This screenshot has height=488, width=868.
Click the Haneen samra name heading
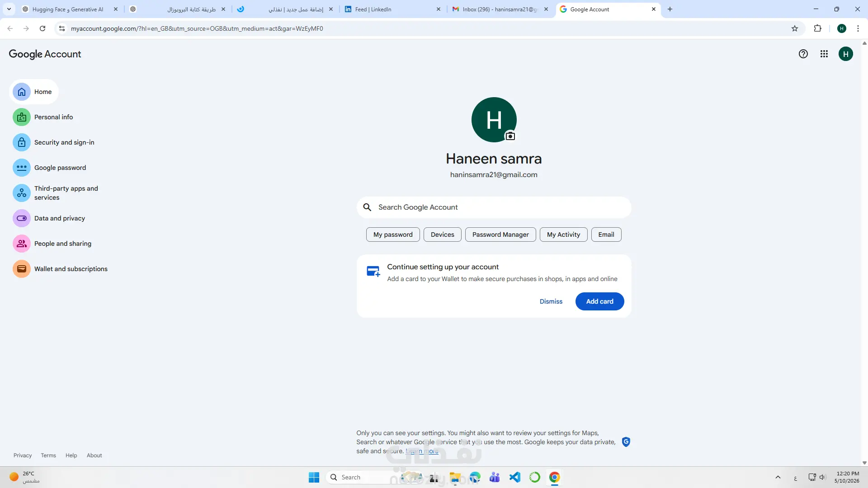(x=494, y=159)
